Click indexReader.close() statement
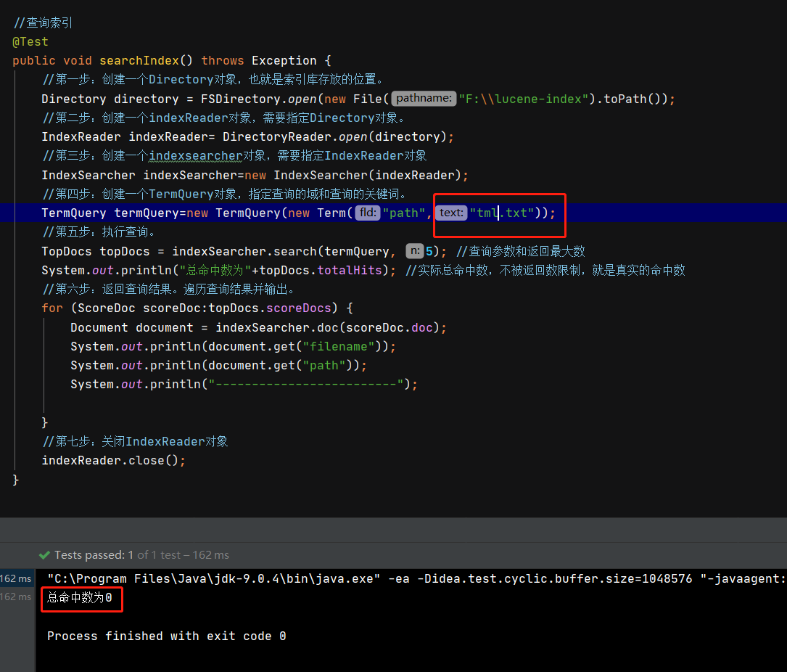Viewport: 787px width, 672px height. pyautogui.click(x=113, y=461)
